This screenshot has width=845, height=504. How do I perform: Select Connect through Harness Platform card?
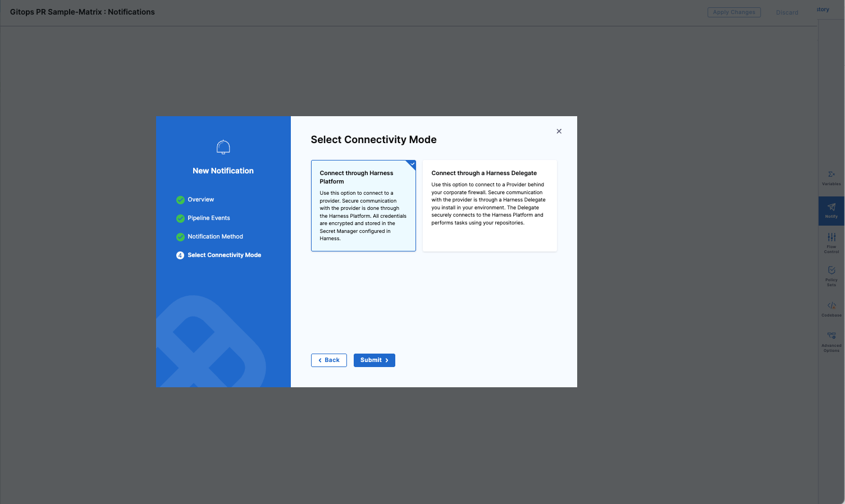click(x=363, y=205)
